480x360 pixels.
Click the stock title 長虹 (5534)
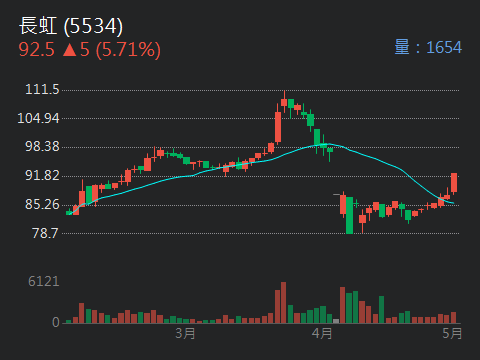point(71,26)
